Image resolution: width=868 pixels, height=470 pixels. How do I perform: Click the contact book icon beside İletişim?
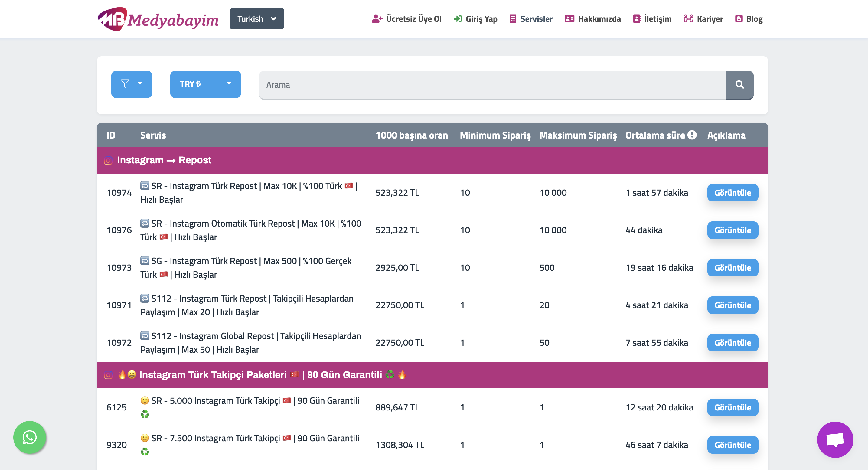pyautogui.click(x=637, y=19)
